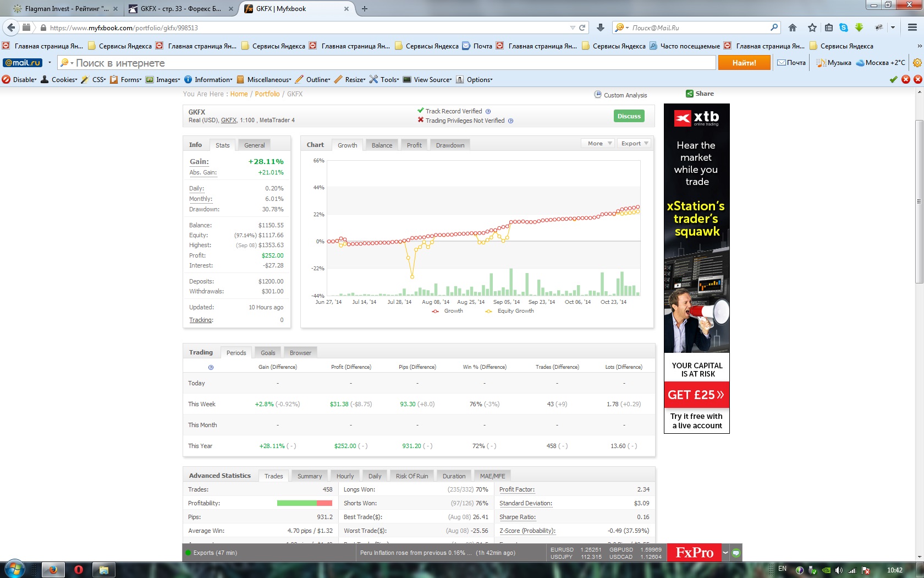
Task: Open the Export dropdown
Action: tap(635, 143)
